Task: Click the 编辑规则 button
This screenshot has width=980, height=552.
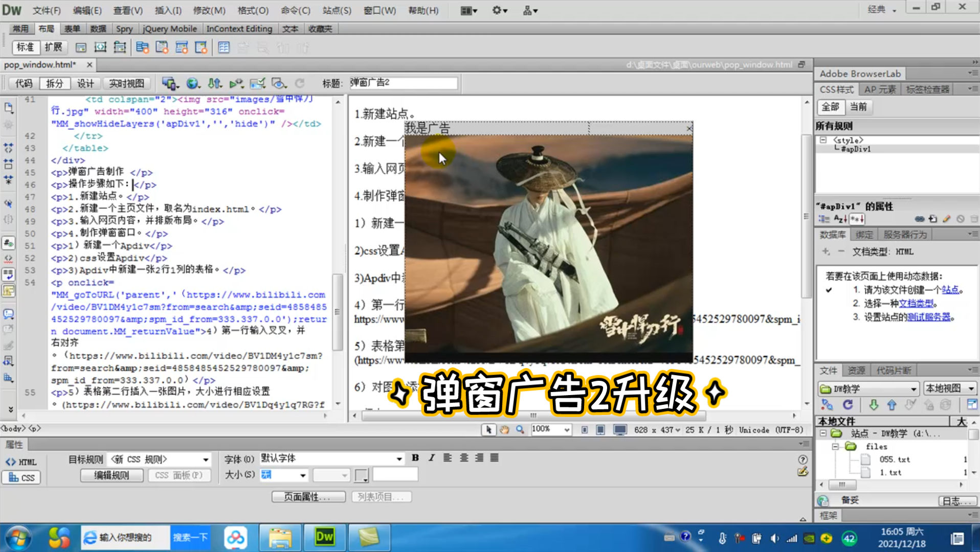Action: (x=112, y=475)
